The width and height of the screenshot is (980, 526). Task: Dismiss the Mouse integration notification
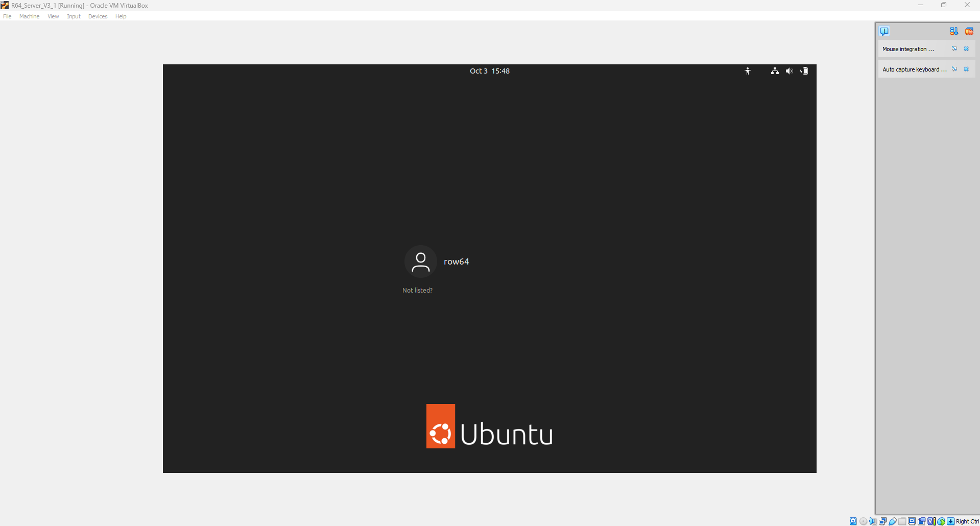pyautogui.click(x=966, y=49)
